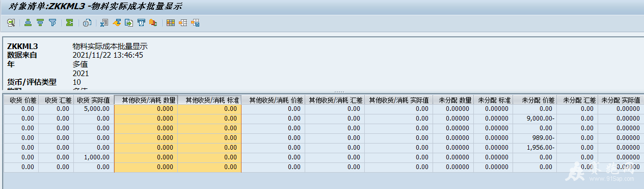The width and height of the screenshot is (644, 189).
Task: Open the change layout grid icon
Action: pyautogui.click(x=171, y=23)
